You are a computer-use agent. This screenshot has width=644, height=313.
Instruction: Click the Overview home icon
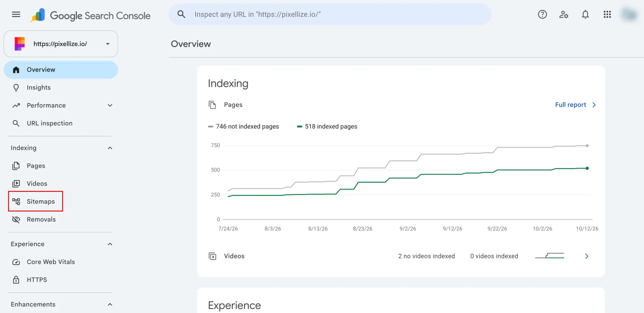16,70
